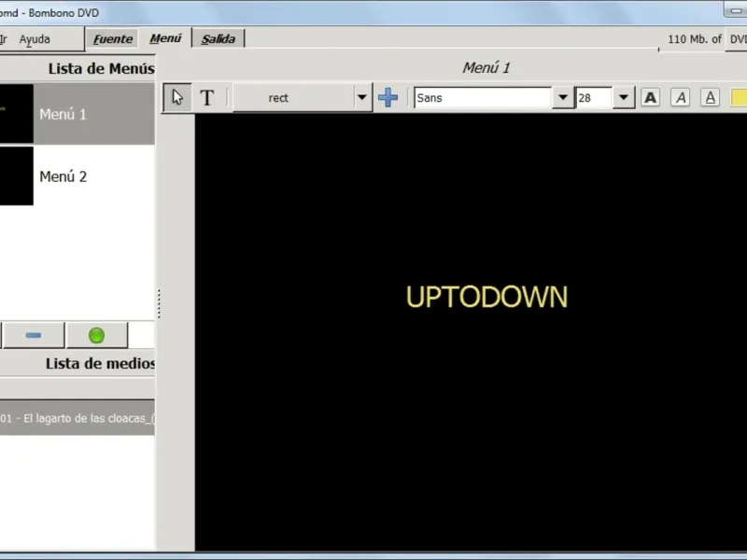Open the yellow text color swatch
This screenshot has width=747, height=560.
coord(739,98)
